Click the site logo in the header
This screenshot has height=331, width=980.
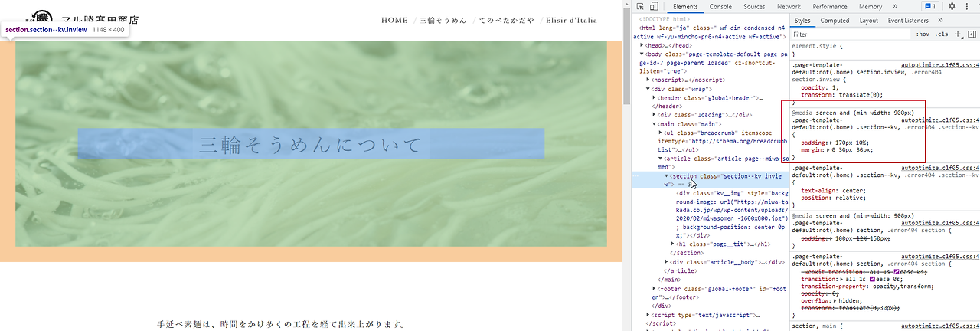tap(83, 17)
